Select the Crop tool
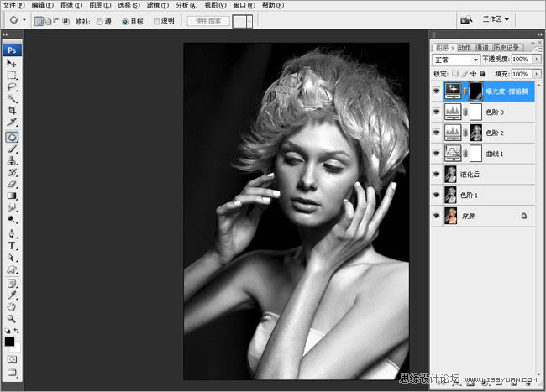546x392 pixels. 12,111
